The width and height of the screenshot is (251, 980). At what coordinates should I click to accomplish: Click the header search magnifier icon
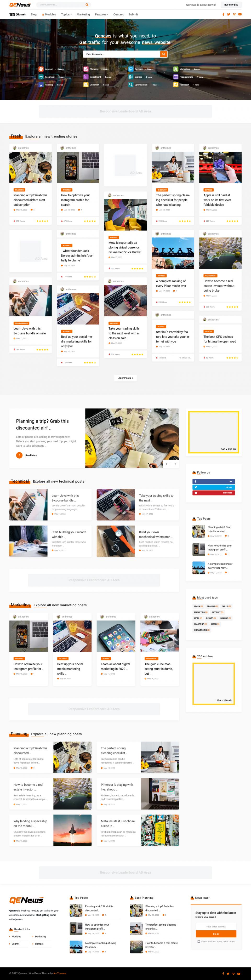click(87, 4)
